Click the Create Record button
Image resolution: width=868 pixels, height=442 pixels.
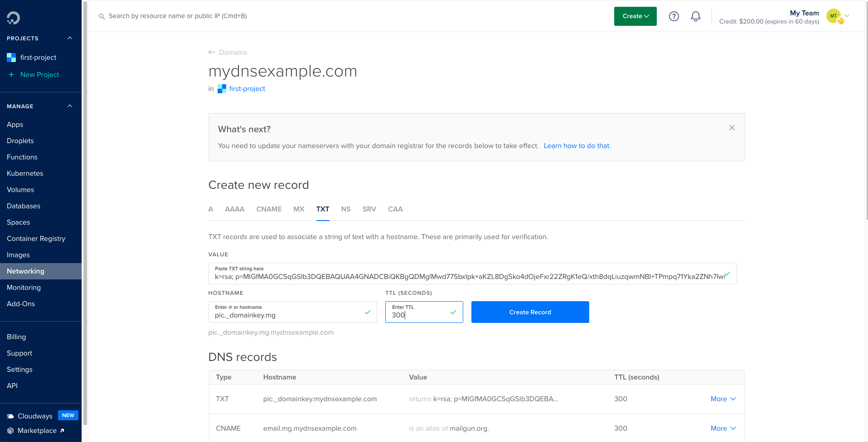coord(530,312)
